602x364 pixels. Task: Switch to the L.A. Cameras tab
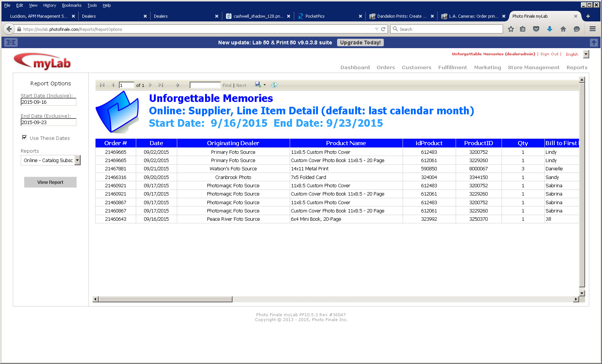(473, 16)
